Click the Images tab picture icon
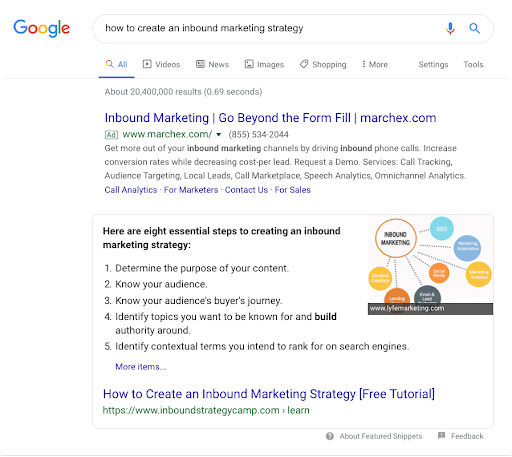The width and height of the screenshot is (512, 457). tap(249, 64)
